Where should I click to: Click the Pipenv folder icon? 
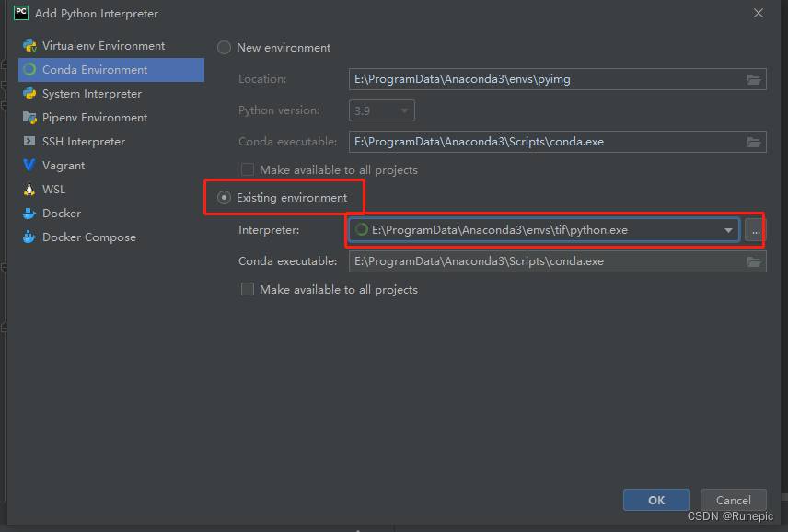(x=29, y=118)
